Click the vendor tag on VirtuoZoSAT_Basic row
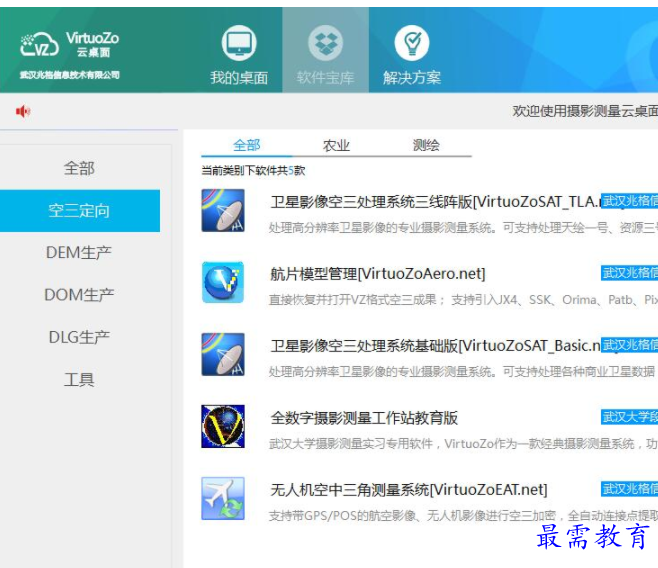 [629, 345]
